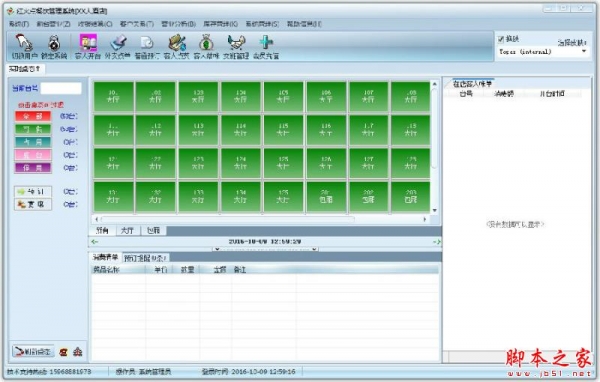Open the guest open-table icon with pink background
Screen dimensions: 600x382
(88, 42)
